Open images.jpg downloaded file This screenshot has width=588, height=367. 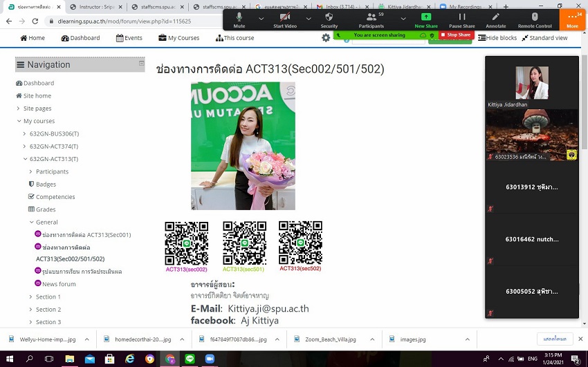[x=413, y=339]
